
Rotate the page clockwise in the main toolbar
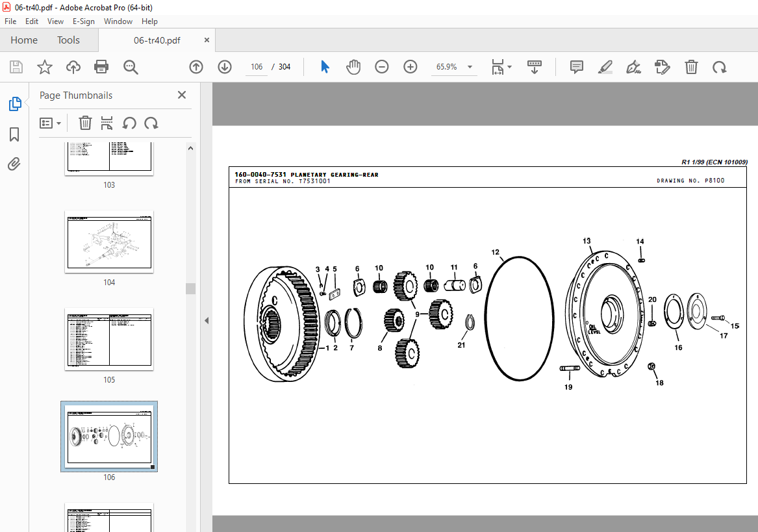[719, 67]
